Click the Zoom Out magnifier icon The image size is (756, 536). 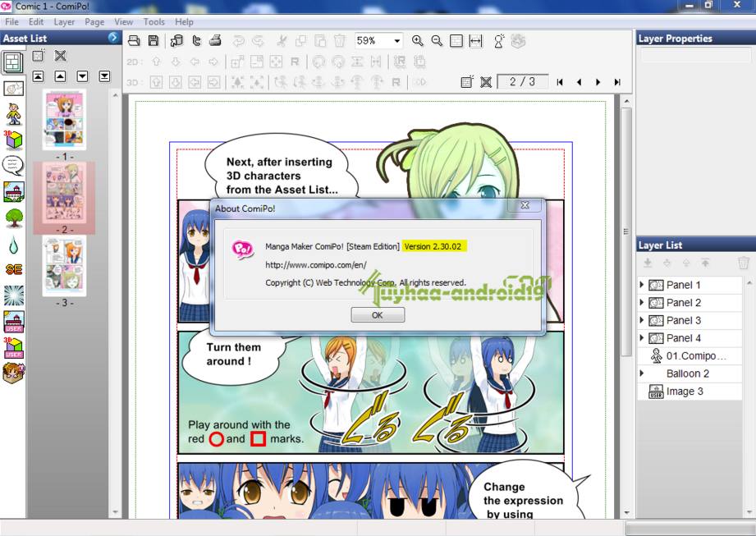tap(437, 41)
